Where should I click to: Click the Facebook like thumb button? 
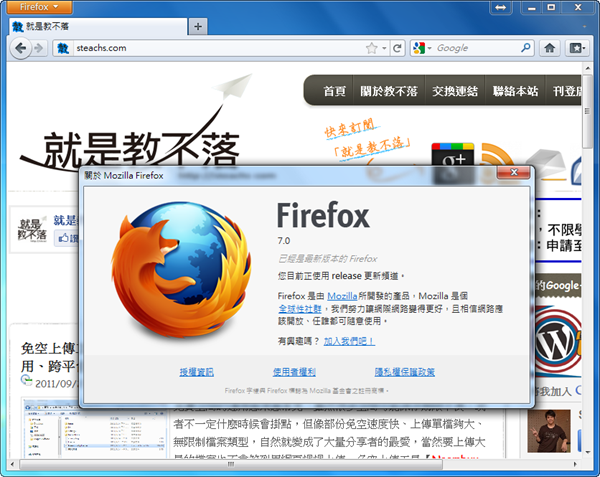pyautogui.click(x=66, y=239)
